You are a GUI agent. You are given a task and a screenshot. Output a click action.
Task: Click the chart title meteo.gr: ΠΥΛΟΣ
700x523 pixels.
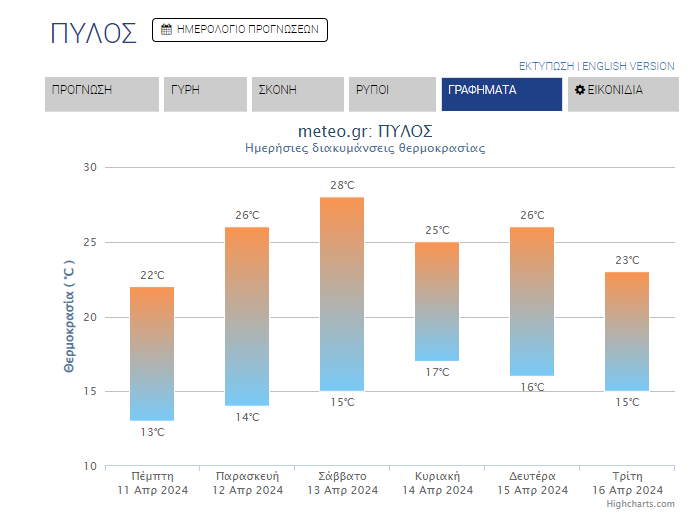point(365,131)
